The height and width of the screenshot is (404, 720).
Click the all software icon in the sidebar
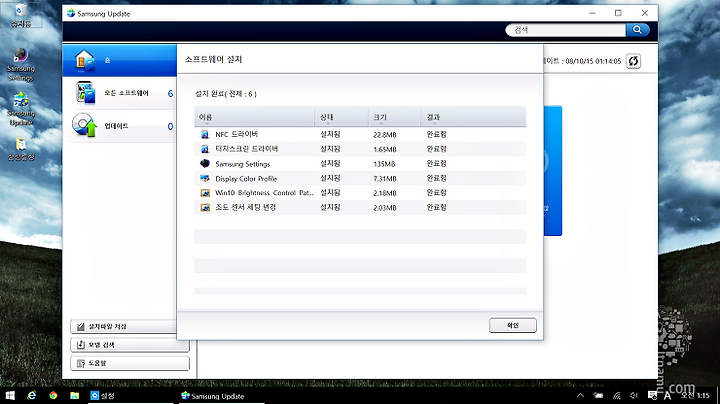85,93
